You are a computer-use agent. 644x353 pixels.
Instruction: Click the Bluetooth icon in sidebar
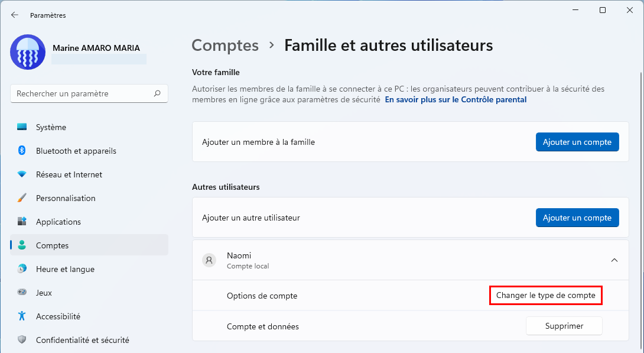[22, 150]
